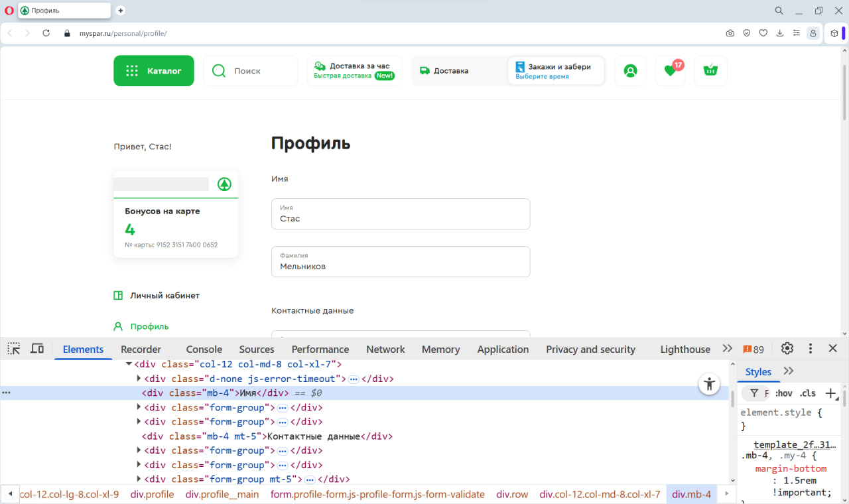This screenshot has height=504, width=849.
Task: Click the Имя input containing Стас
Action: coord(401,214)
